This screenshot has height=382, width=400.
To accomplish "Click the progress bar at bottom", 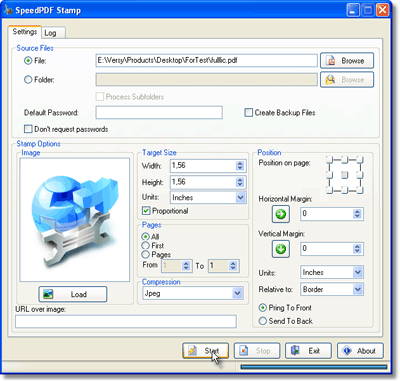I will [x=314, y=367].
